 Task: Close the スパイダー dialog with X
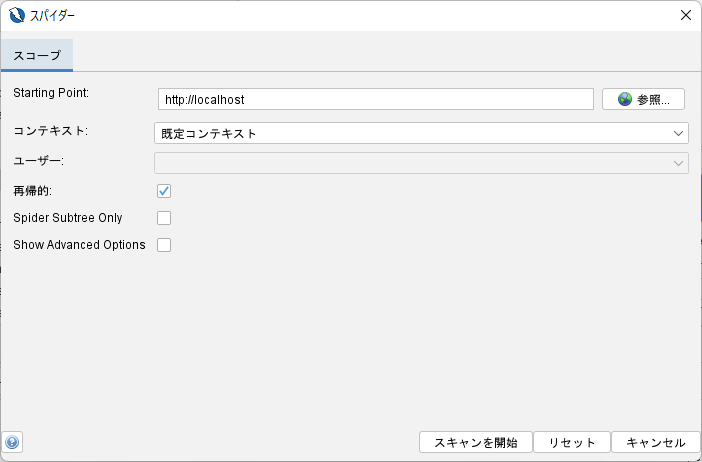point(685,15)
